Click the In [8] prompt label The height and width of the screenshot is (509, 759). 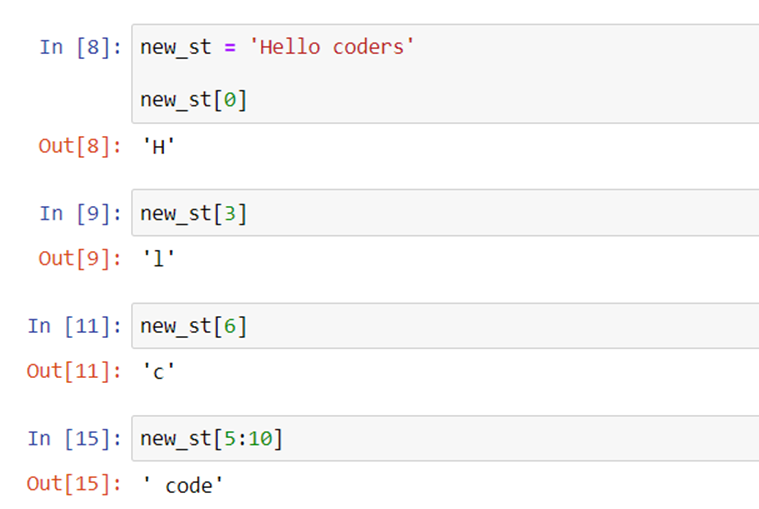pos(80,47)
